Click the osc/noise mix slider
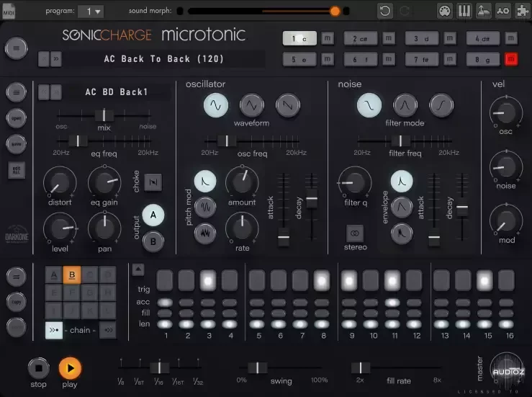Screen dimensions: 532x397 (x=104, y=115)
